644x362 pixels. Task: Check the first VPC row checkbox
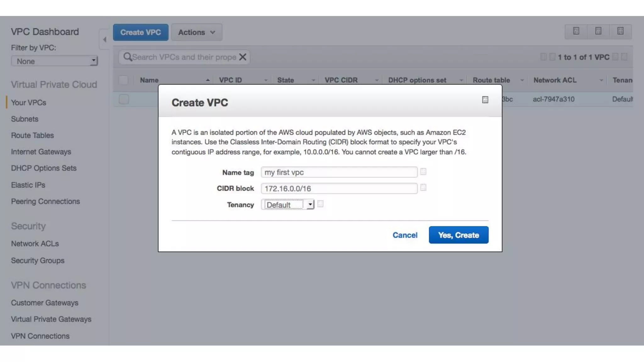point(124,99)
